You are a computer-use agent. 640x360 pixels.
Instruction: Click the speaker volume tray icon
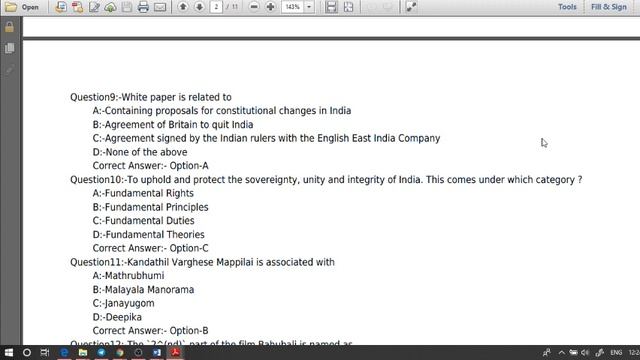click(x=585, y=352)
